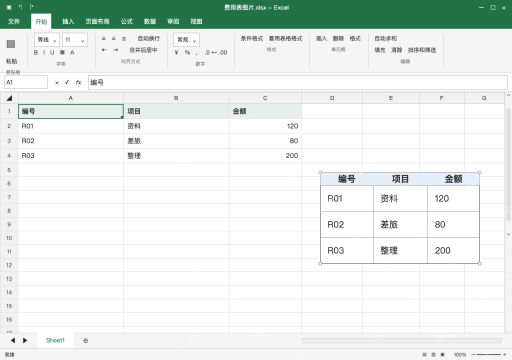Screen dimensions: 512x360
Task: Click the inserted table picture
Action: (x=400, y=218)
